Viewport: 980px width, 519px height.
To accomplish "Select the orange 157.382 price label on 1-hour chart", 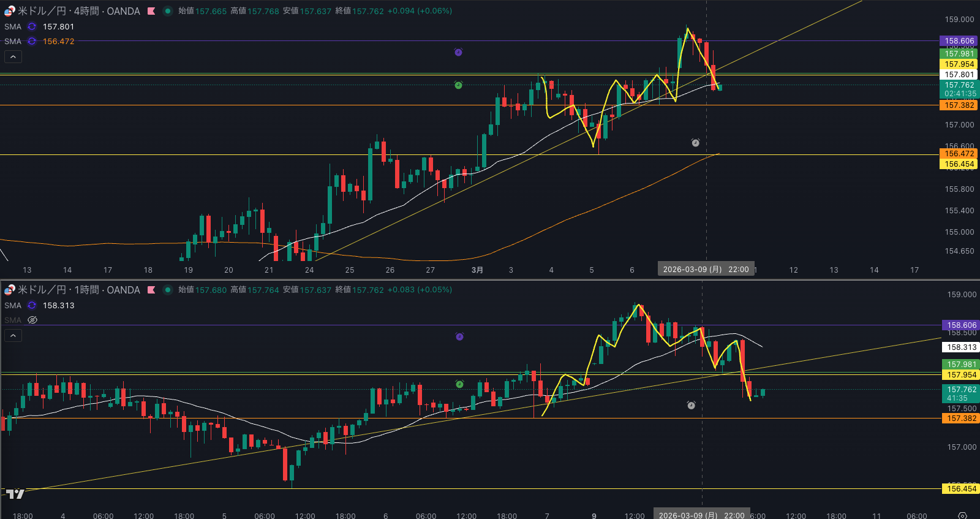I will click(961, 419).
